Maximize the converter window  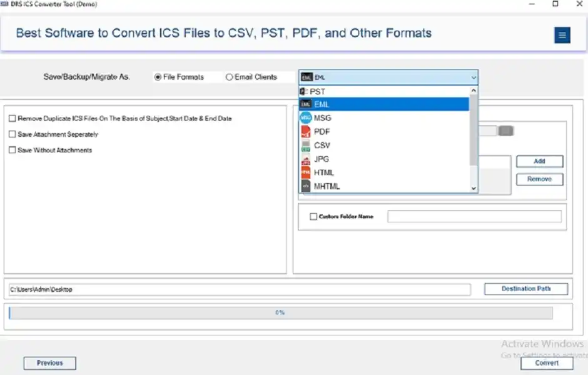555,4
